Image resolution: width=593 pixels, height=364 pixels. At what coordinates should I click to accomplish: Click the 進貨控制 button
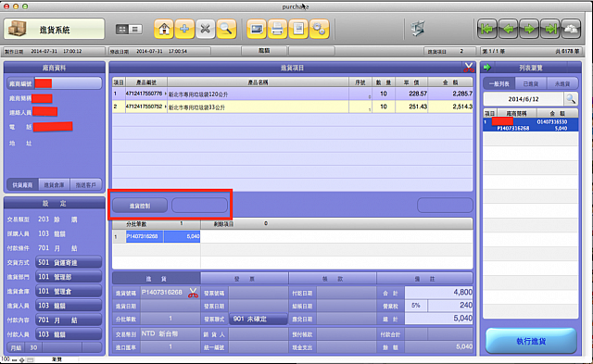tap(140, 206)
